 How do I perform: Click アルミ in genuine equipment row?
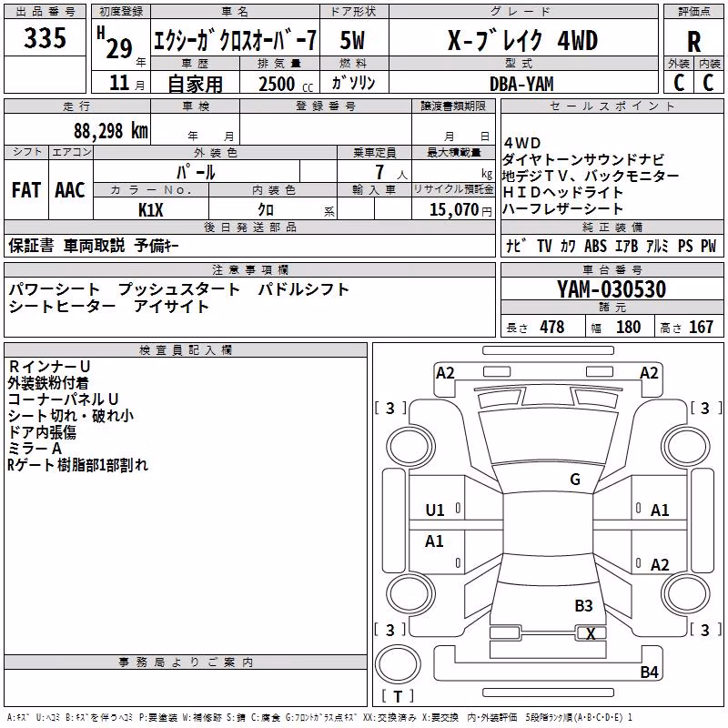[x=657, y=246]
